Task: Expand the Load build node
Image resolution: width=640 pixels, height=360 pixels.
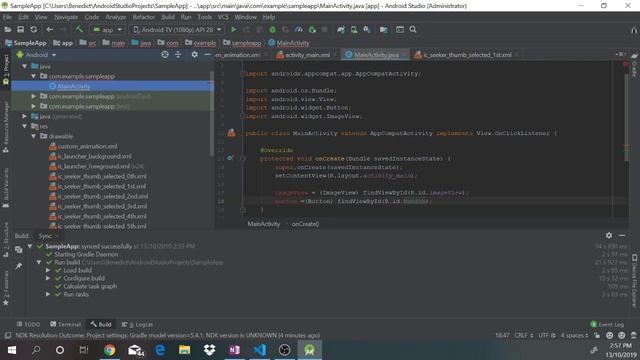Action: [x=48, y=270]
